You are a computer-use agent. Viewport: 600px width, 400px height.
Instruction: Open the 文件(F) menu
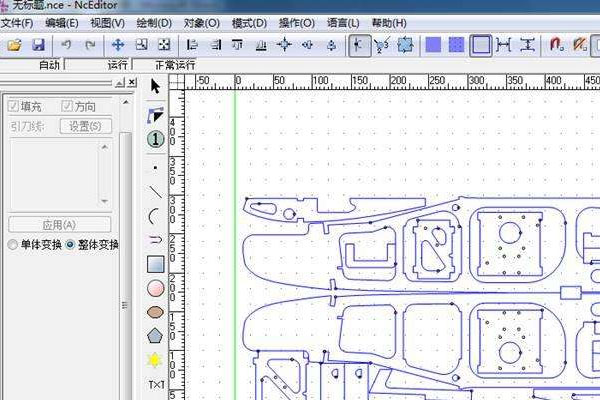(16, 22)
